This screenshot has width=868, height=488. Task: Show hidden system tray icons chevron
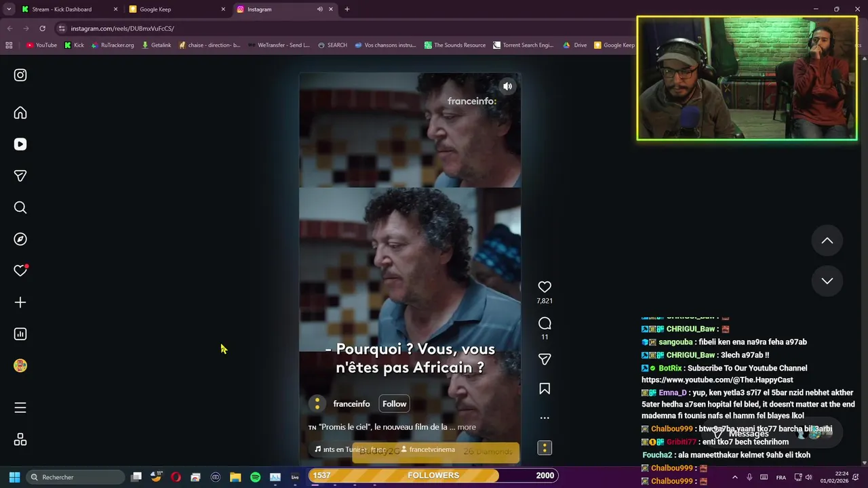pyautogui.click(x=734, y=477)
